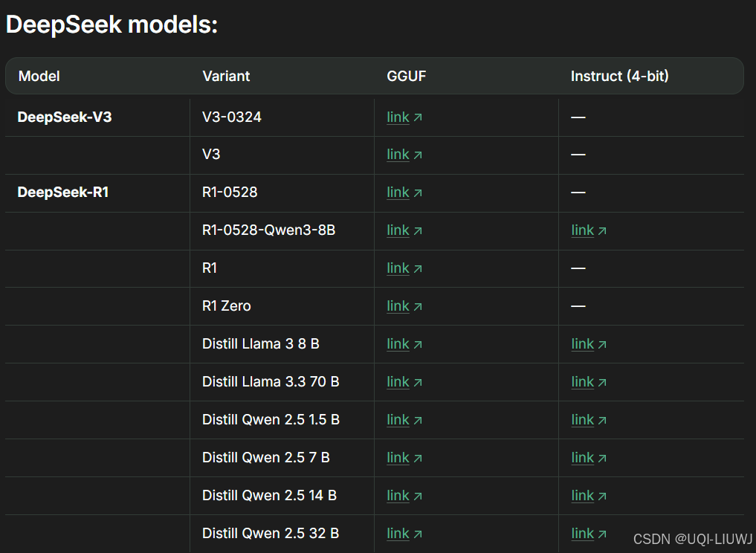Screen dimensions: 756x553
Task: Open GGUF link for Distill Qwen 2.5 7 B
Action: pyautogui.click(x=404, y=458)
